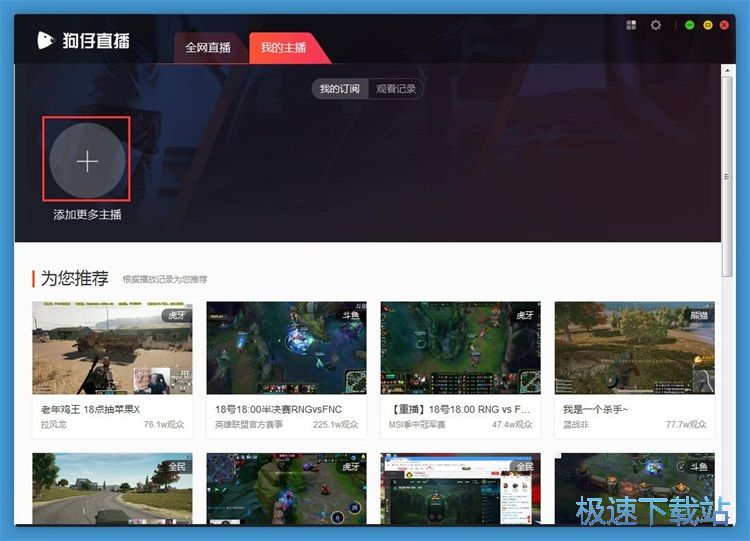The image size is (750, 541).
Task: Click the vertical scrollbar thumb
Action: (727, 177)
